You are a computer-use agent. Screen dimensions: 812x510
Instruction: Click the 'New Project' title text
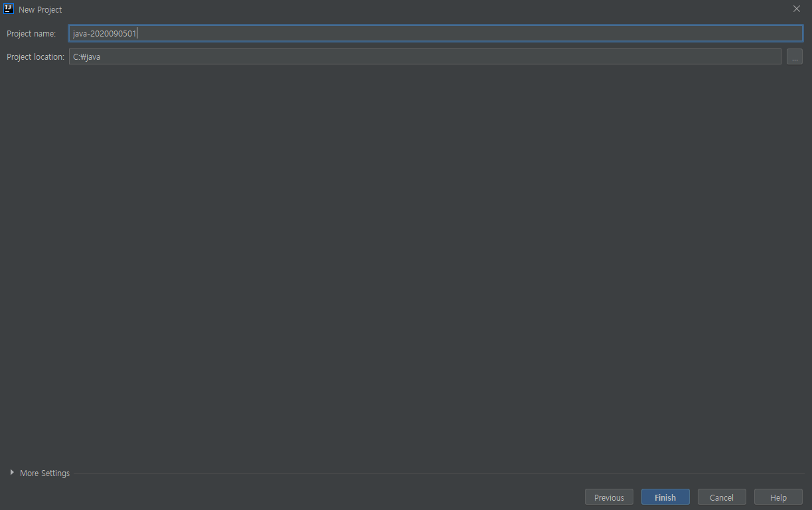tap(41, 10)
